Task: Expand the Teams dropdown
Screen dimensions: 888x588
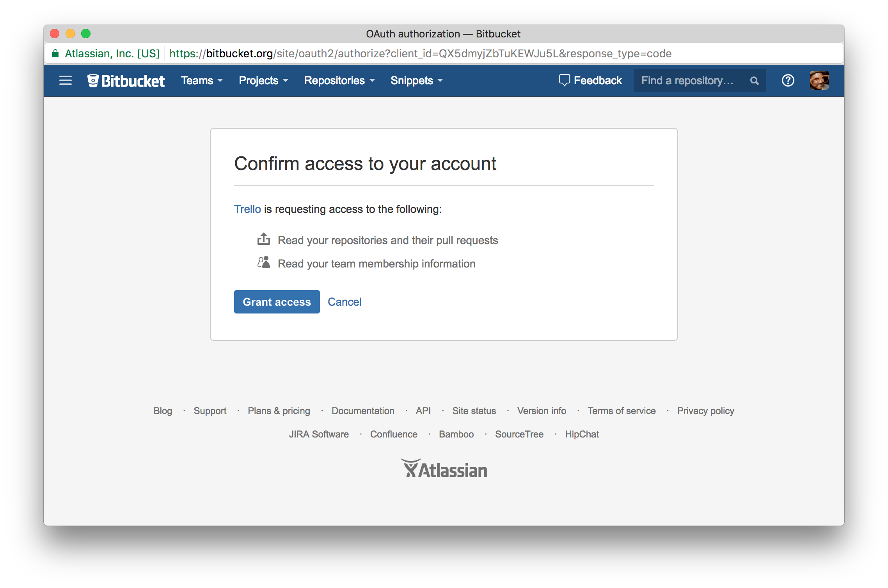Action: [200, 80]
